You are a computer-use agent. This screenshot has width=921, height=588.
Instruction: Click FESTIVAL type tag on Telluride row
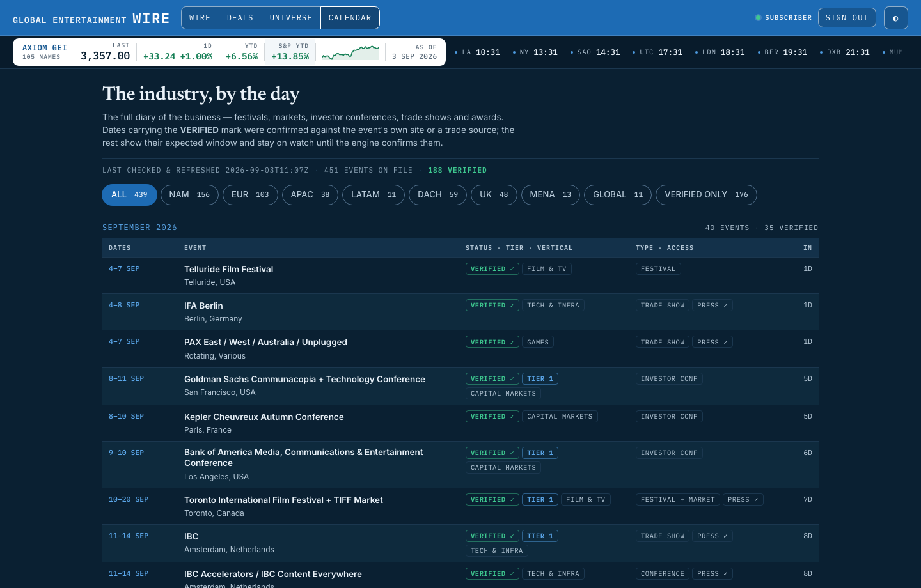pyautogui.click(x=658, y=269)
